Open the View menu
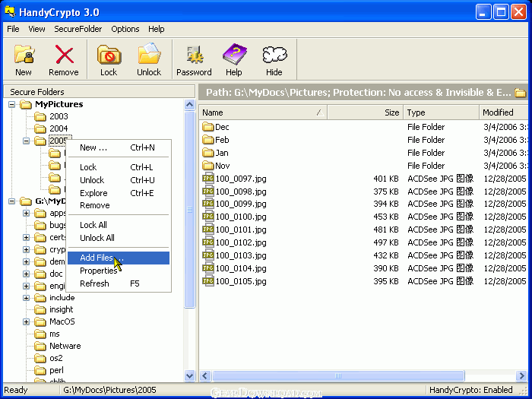The image size is (532, 399). click(36, 29)
